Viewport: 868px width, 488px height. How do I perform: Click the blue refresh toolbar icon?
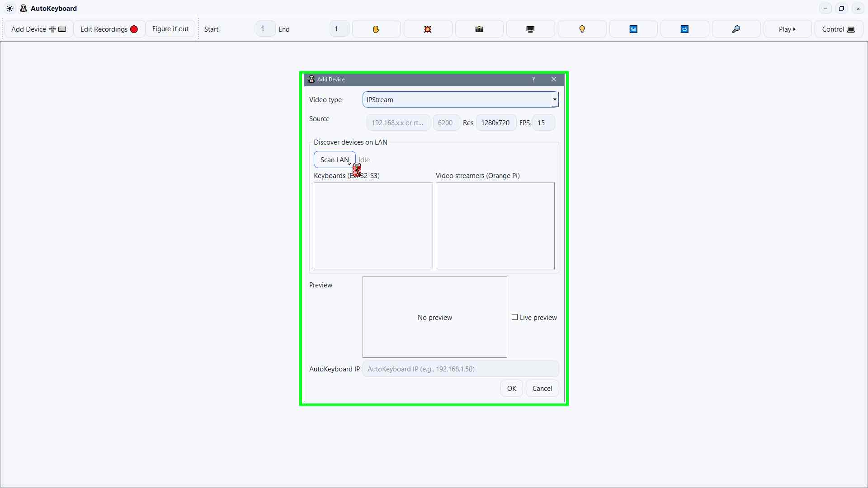[x=684, y=28]
